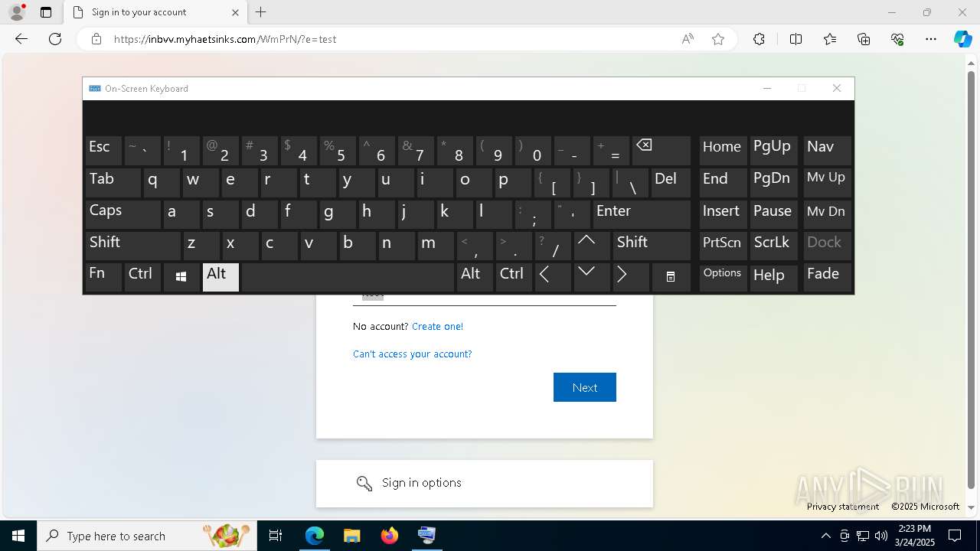The image size is (980, 551).
Task: Toggle the Caps key
Action: tap(122, 214)
